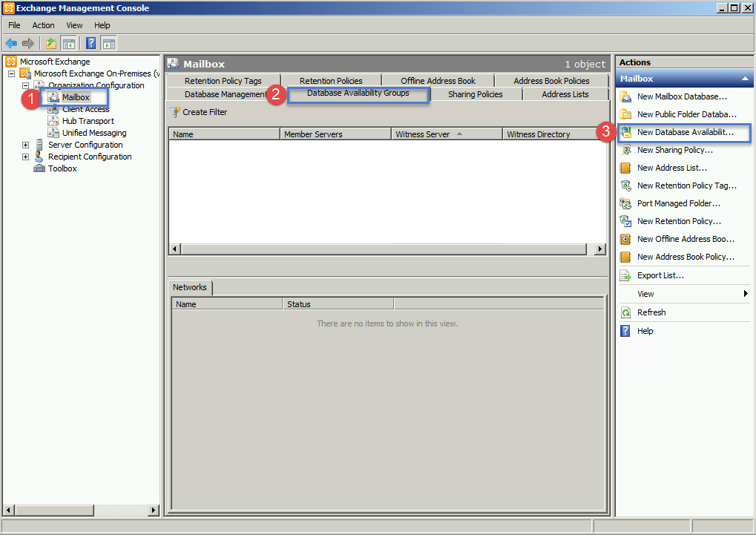Open the View menu in the menu bar
756x535 pixels.
point(74,25)
